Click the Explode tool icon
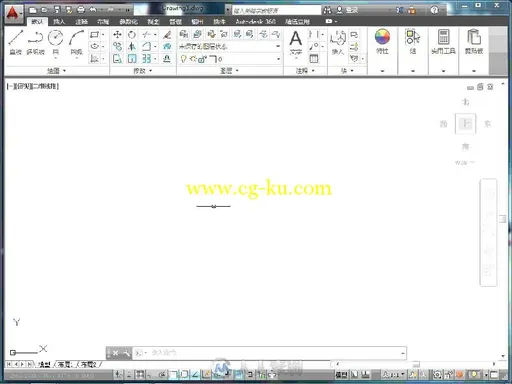Viewport: 512px width, 384px height. 167,46
